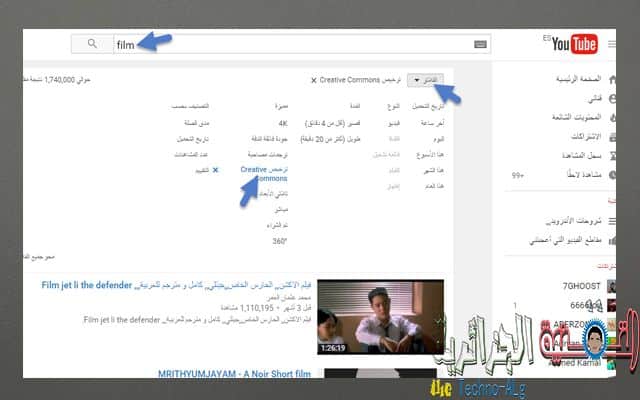
Task: Clear the rating sort with its blue X
Action: [216, 170]
